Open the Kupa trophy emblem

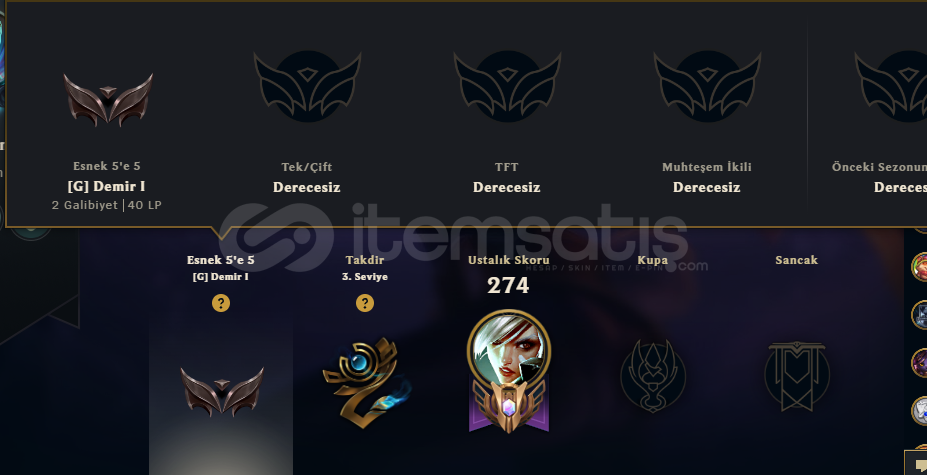pyautogui.click(x=653, y=375)
